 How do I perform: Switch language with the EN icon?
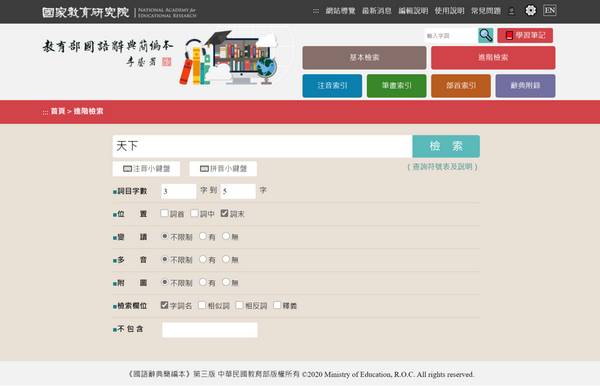click(x=549, y=10)
